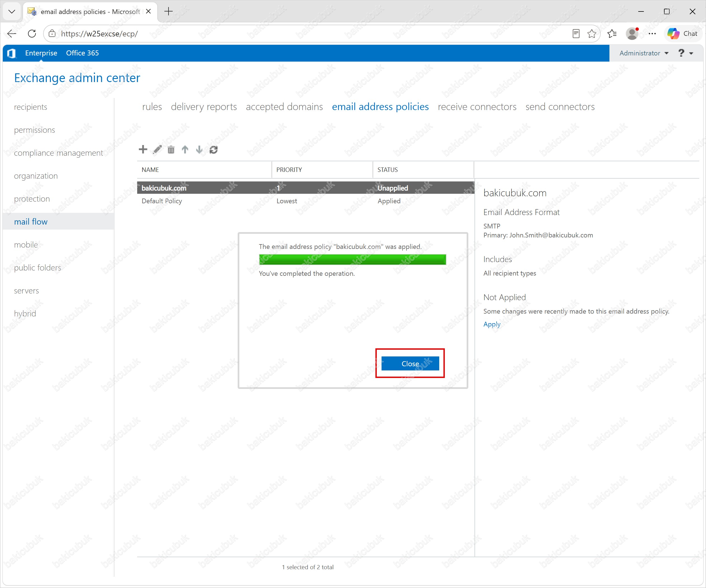Sort by STATUS column header
The image size is (706, 588).
coord(424,170)
